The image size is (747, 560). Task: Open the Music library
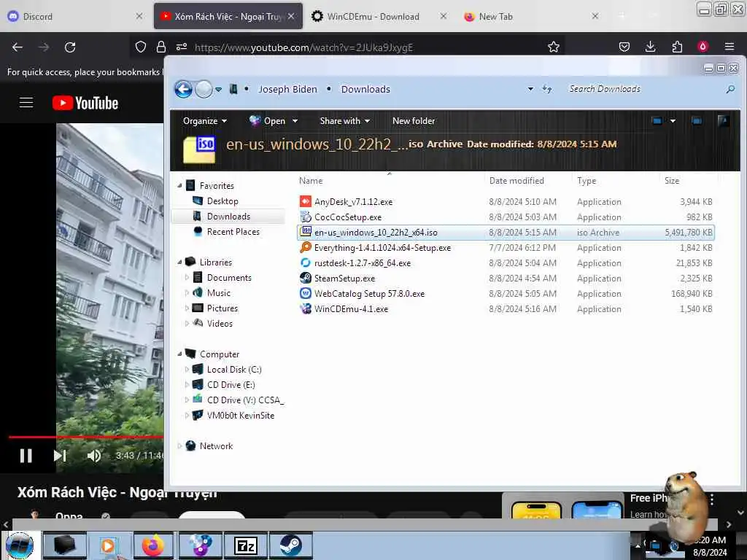tap(218, 293)
